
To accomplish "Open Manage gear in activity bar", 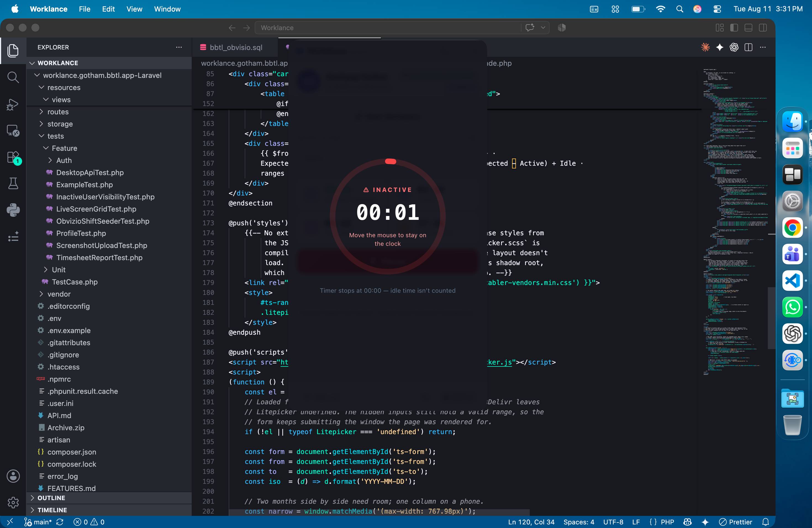I will [13, 502].
